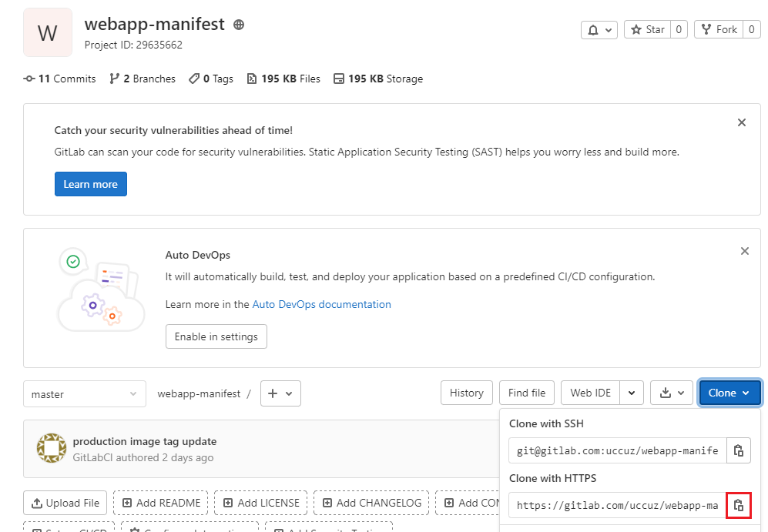The height and width of the screenshot is (532, 768).
Task: Dismiss the security vulnerabilities banner
Action: 741,122
